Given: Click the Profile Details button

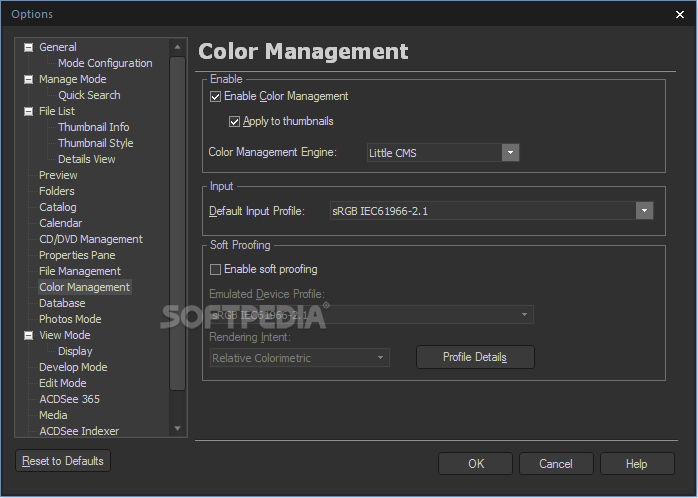Looking at the screenshot, I should (475, 357).
